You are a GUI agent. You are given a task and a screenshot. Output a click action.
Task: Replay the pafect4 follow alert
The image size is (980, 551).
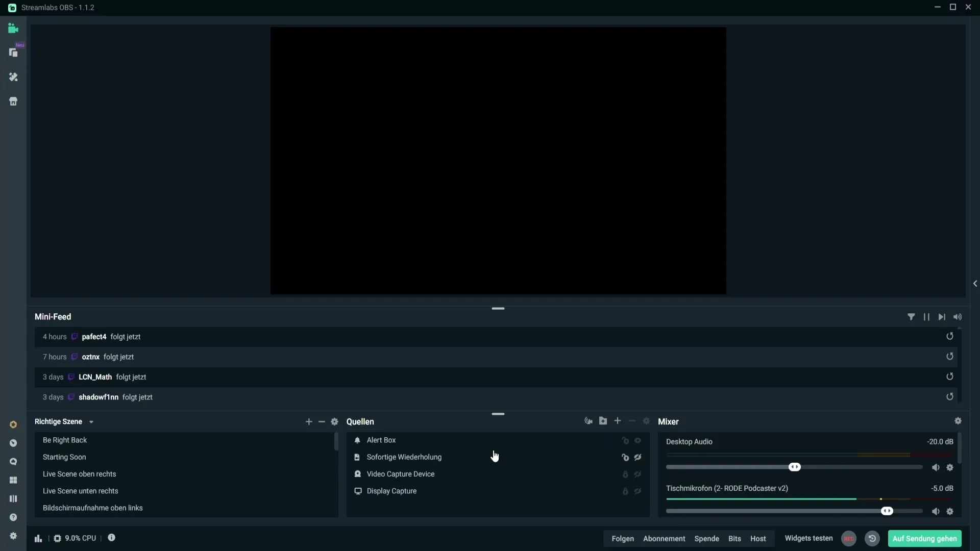(x=950, y=336)
